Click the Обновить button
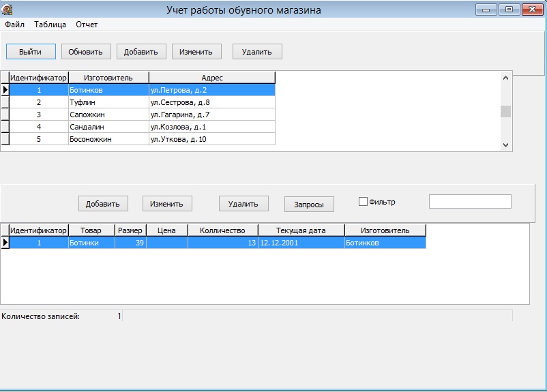The width and height of the screenshot is (547, 392). pyautogui.click(x=86, y=52)
